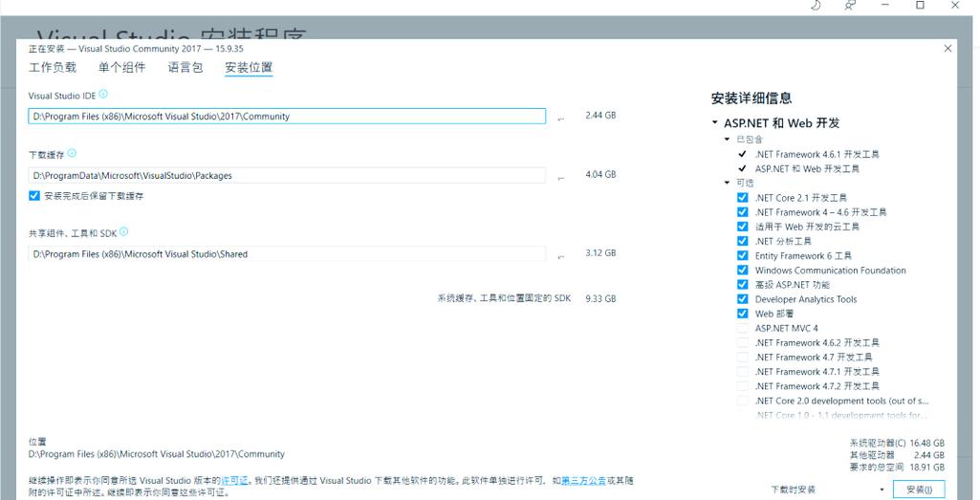This screenshot has height=500, width=980.
Task: Reset the Shared components path arrow
Action: (x=560, y=255)
